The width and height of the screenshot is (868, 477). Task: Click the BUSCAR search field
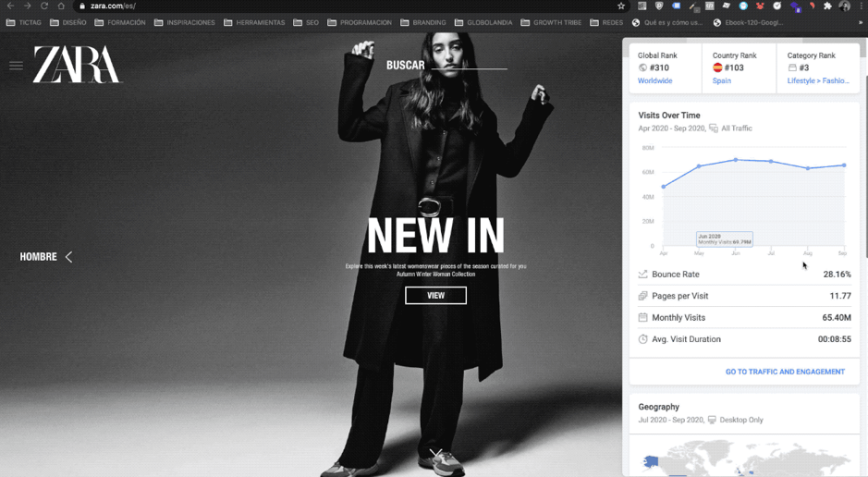(446, 66)
